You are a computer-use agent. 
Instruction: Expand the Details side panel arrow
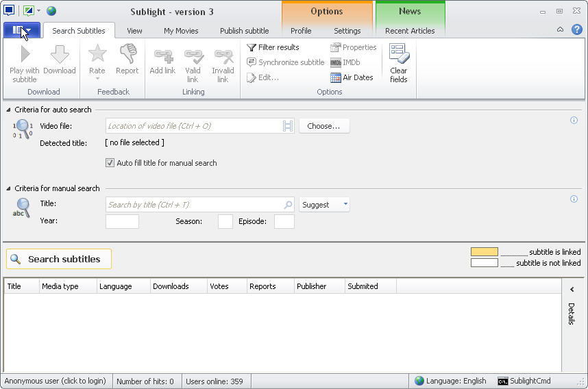click(572, 289)
